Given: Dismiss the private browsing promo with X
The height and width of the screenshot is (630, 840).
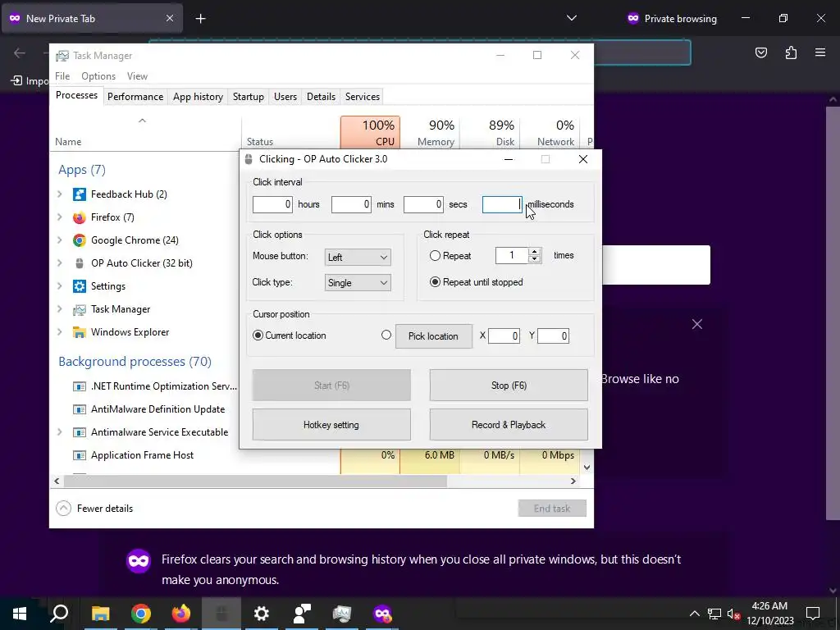Looking at the screenshot, I should [x=697, y=324].
